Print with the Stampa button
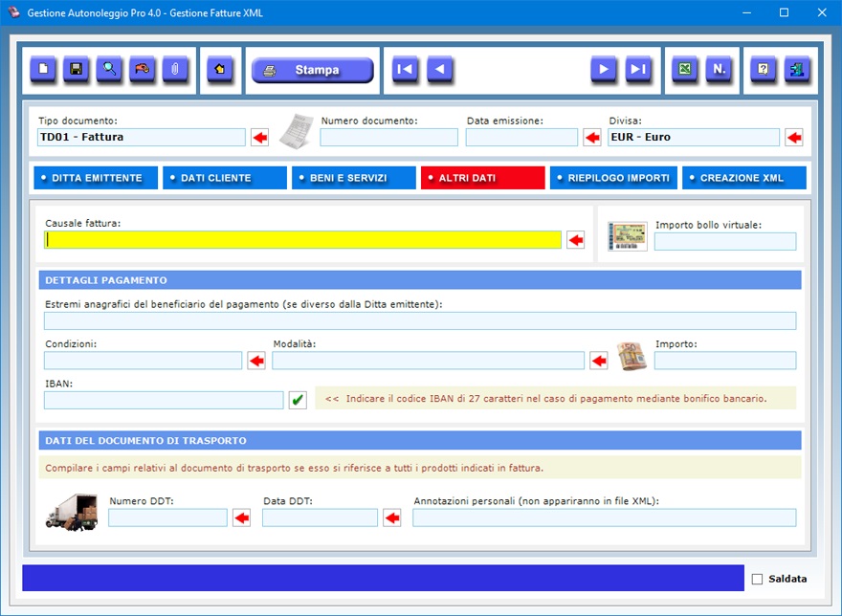The width and height of the screenshot is (842, 616). (x=313, y=70)
